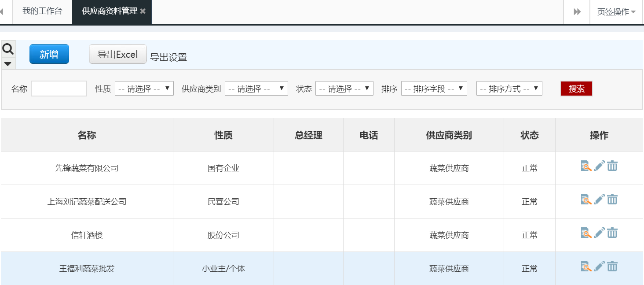This screenshot has height=285, width=644.
Task: View details of 王福利蔬菜批发
Action: (586, 266)
